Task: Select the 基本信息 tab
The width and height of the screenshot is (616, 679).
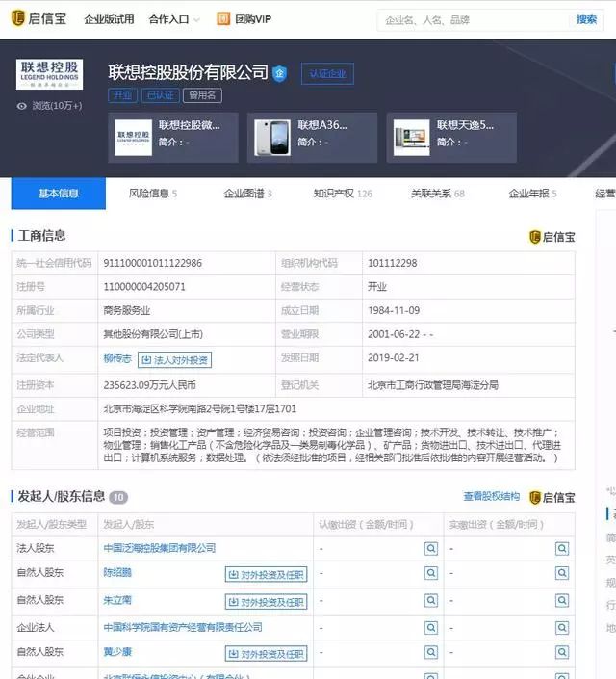Action: 59,194
